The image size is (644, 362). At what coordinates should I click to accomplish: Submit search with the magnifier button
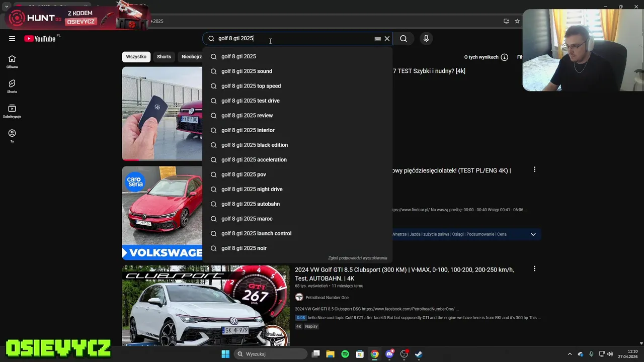404,39
